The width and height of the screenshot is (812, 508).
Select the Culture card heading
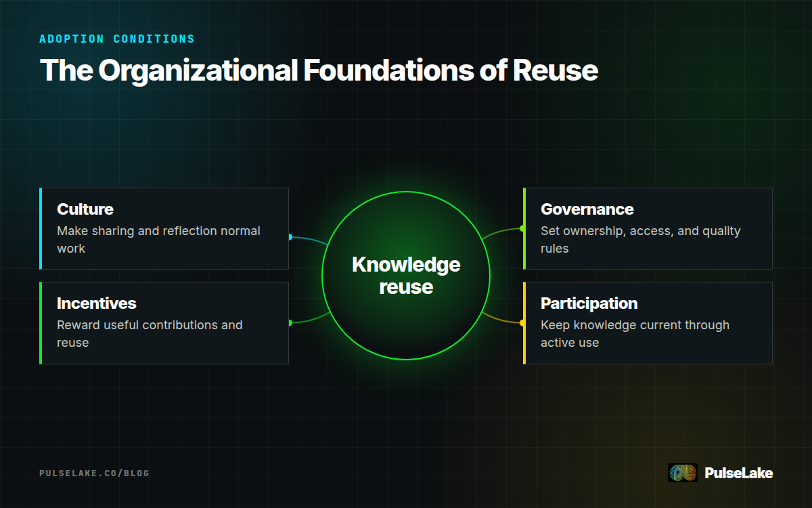(x=85, y=209)
